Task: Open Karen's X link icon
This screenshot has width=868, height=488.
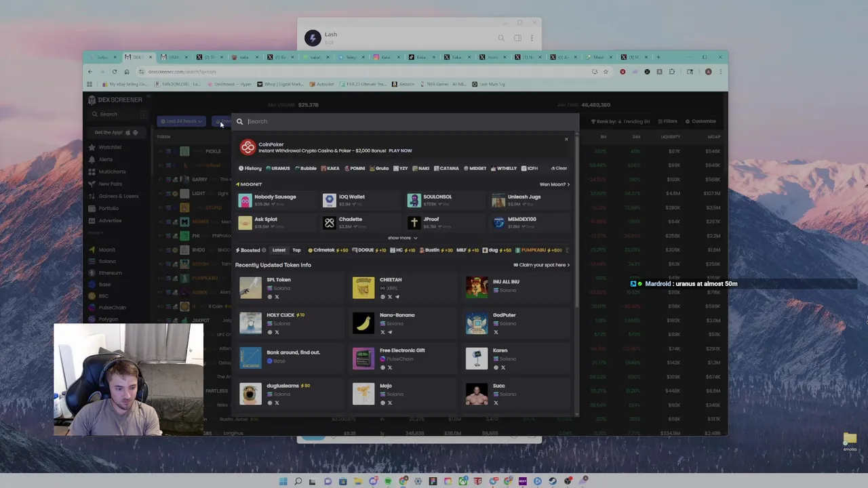Action: click(x=502, y=367)
